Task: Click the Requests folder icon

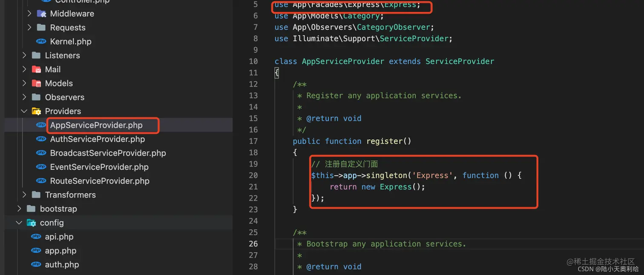Action: click(41, 27)
